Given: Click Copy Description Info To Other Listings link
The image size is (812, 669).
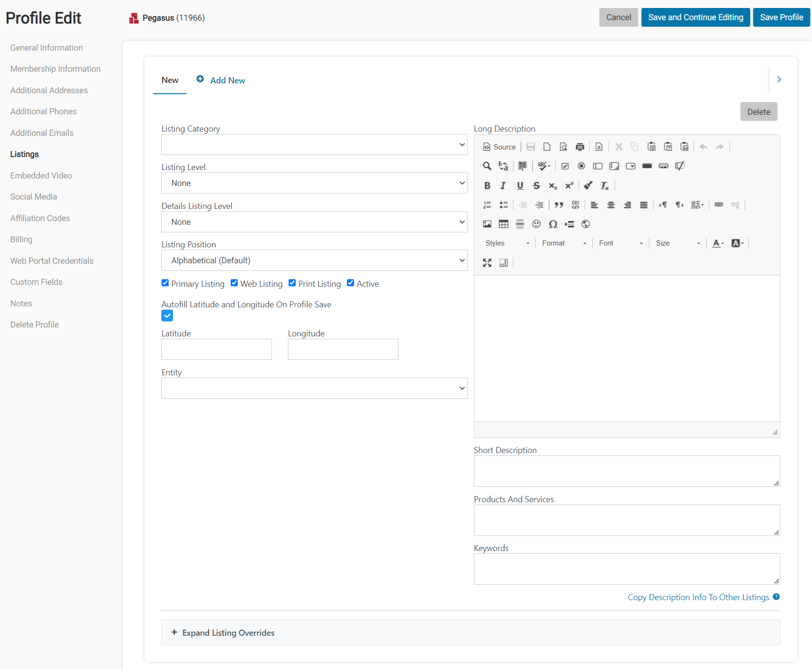Looking at the screenshot, I should [x=697, y=597].
